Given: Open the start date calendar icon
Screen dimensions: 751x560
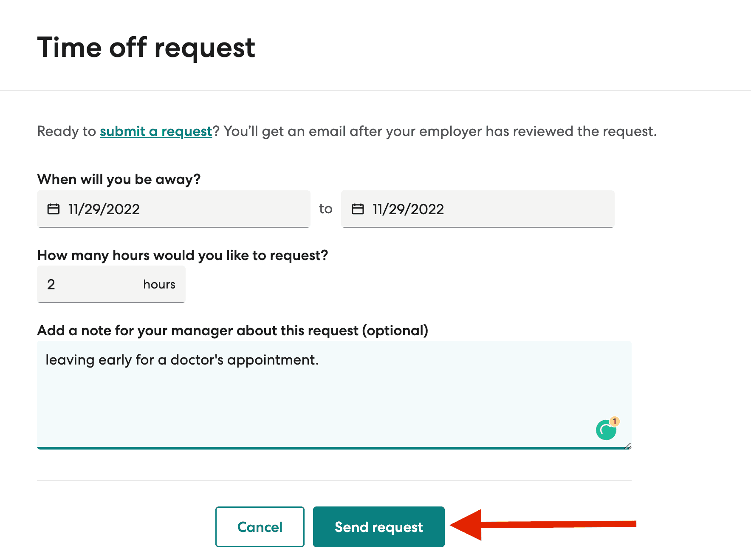Looking at the screenshot, I should (54, 209).
